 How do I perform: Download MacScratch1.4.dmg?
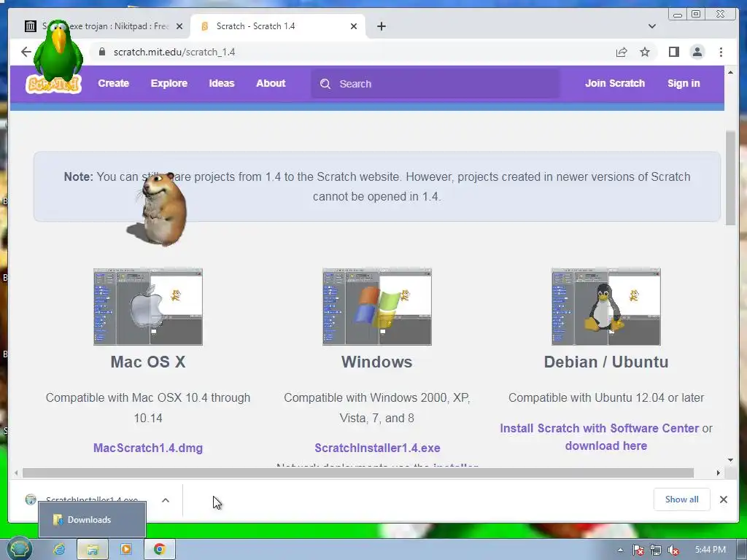coord(147,448)
